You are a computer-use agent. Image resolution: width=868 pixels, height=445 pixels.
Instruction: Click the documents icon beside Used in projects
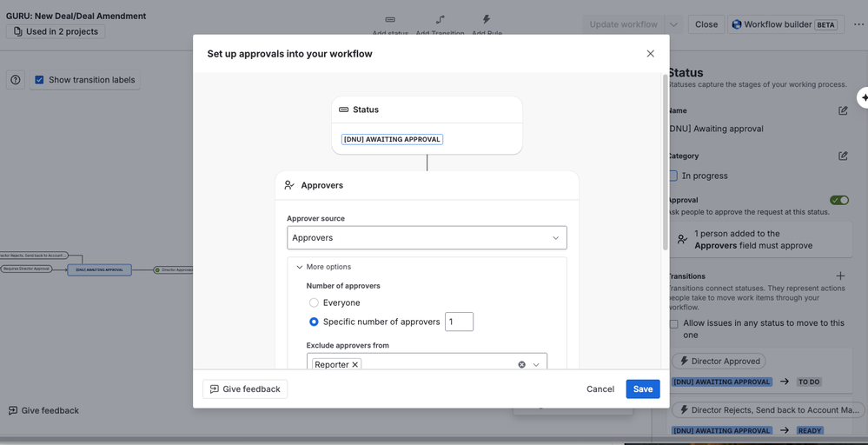(x=17, y=31)
